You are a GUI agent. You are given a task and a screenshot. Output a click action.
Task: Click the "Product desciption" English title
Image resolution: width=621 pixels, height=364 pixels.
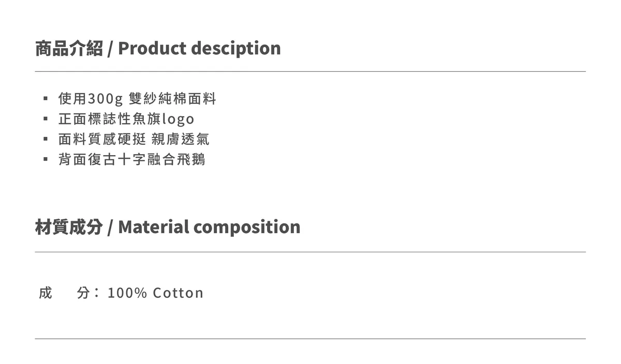[x=199, y=49]
